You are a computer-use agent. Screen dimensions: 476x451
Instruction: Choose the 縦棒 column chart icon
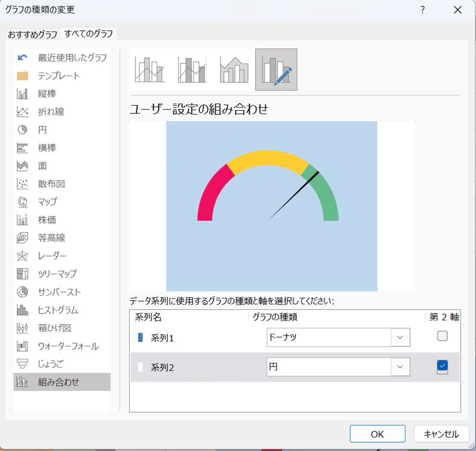[x=23, y=94]
